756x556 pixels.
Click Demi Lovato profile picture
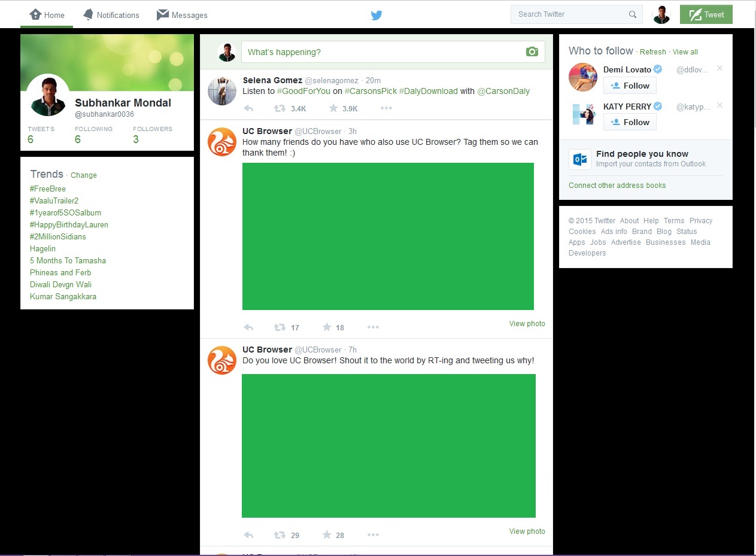583,77
